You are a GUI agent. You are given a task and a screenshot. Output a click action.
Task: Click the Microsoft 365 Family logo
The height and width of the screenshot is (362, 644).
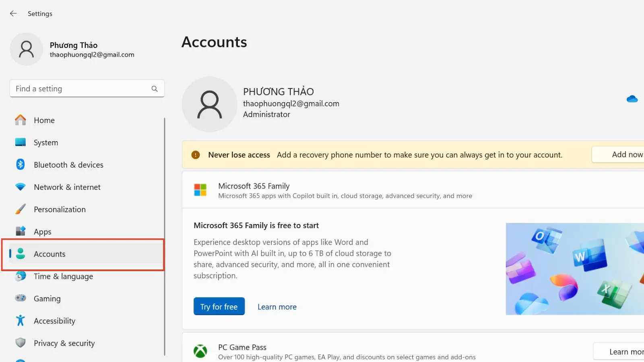(200, 190)
